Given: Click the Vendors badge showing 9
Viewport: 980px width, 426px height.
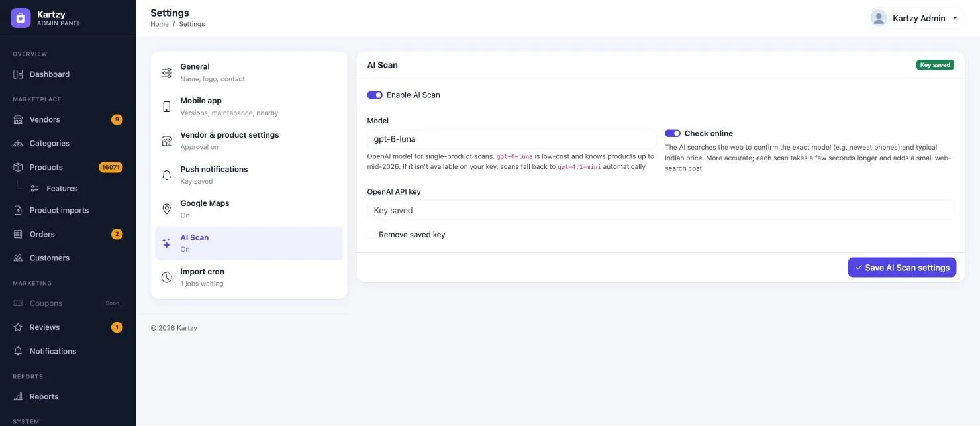Looking at the screenshot, I should tap(117, 120).
